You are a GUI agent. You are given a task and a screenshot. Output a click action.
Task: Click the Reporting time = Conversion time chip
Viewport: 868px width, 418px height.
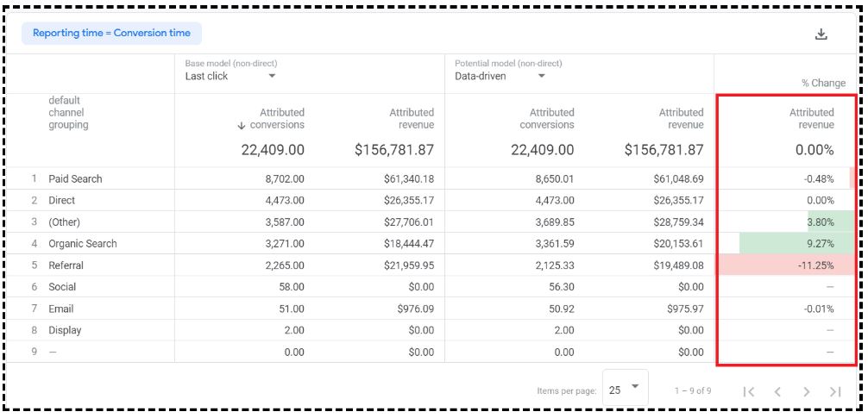111,34
